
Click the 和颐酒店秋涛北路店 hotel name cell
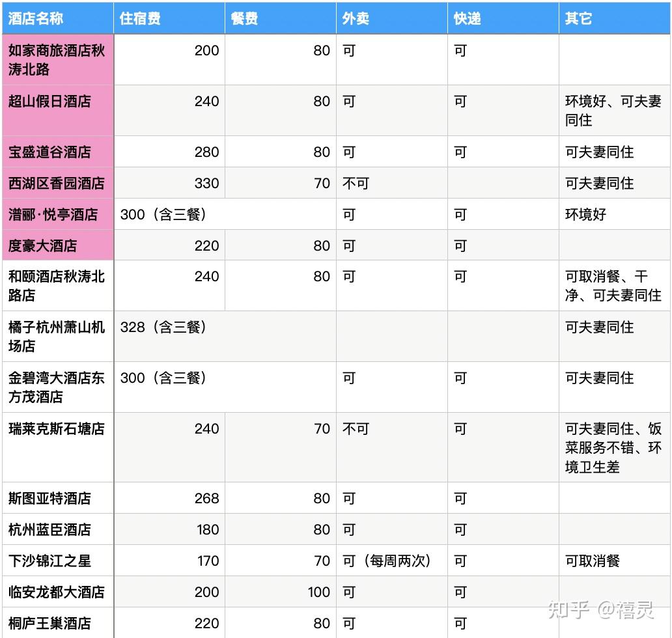pos(58,286)
